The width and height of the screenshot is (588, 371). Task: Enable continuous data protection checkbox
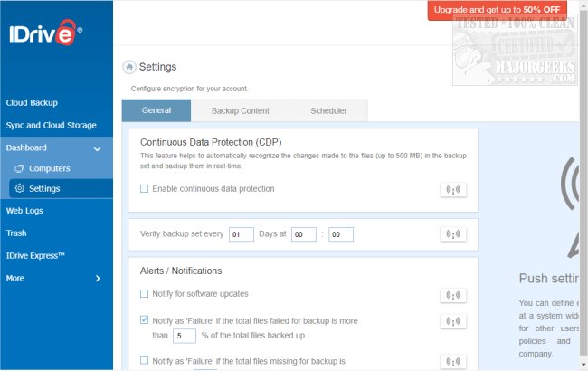pyautogui.click(x=145, y=189)
